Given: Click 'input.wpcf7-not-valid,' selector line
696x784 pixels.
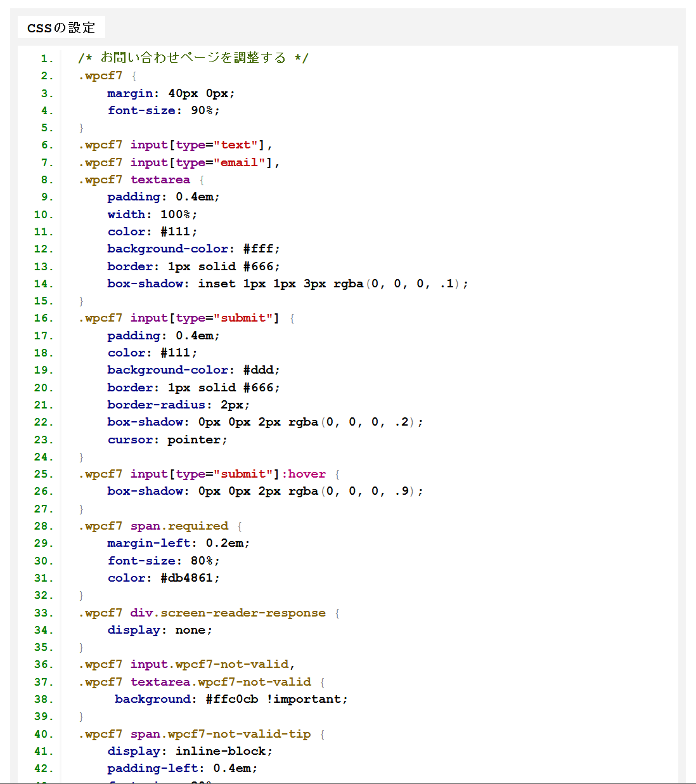Looking at the screenshot, I should pos(186,665).
